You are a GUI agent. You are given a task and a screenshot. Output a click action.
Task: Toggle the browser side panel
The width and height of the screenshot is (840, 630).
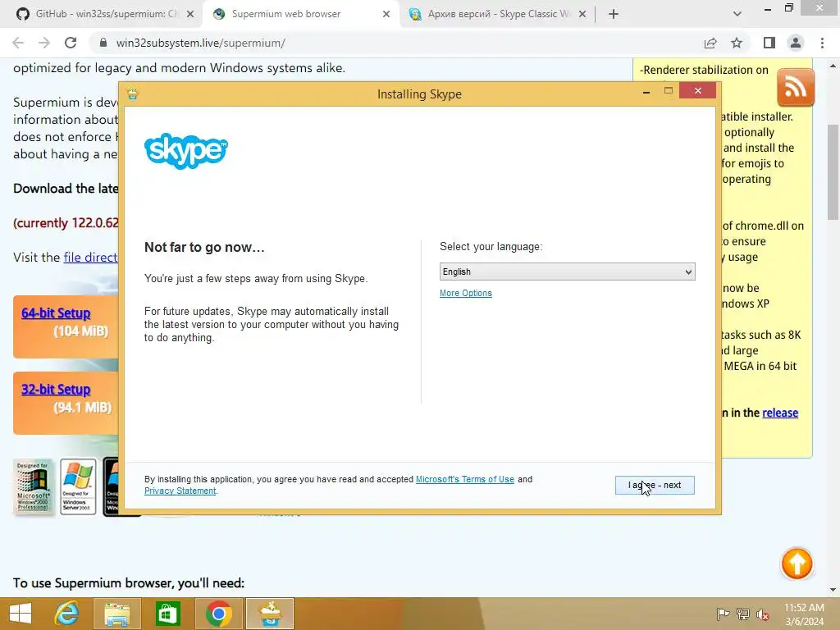tap(769, 43)
